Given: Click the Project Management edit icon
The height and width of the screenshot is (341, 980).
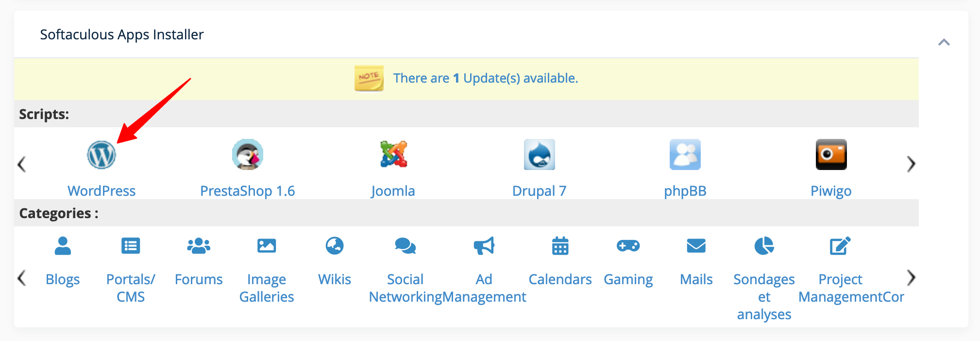Looking at the screenshot, I should (x=841, y=246).
